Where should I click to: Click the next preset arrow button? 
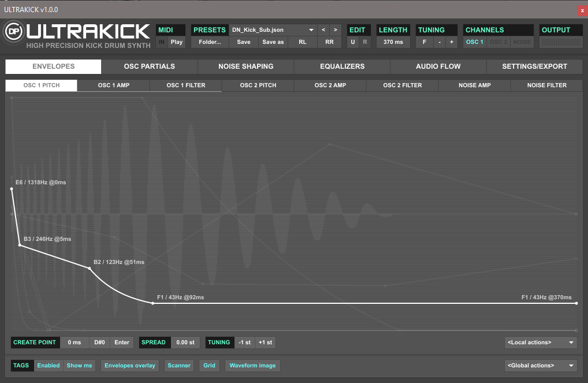pos(336,29)
